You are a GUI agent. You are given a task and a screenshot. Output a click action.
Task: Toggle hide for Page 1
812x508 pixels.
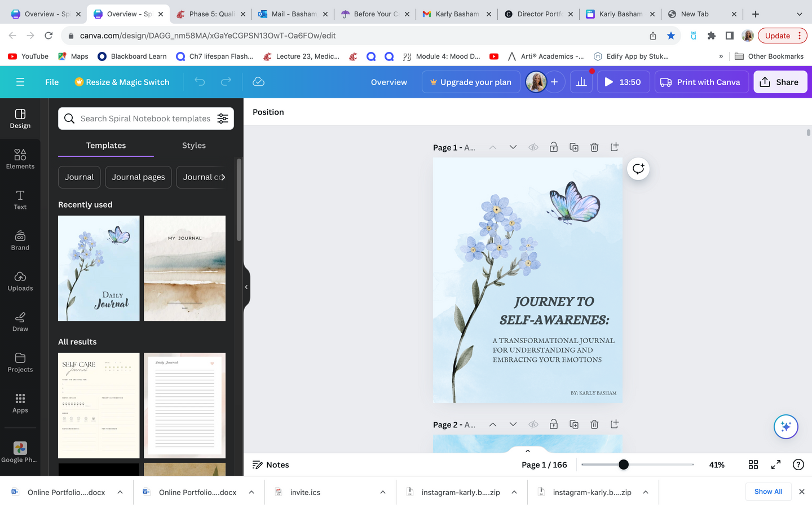(x=533, y=147)
